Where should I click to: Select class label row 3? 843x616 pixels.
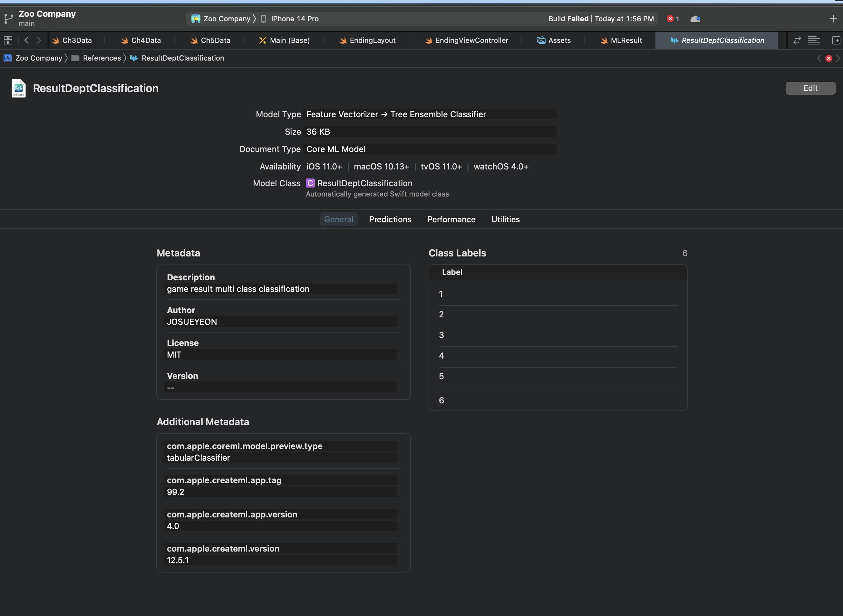coord(441,335)
